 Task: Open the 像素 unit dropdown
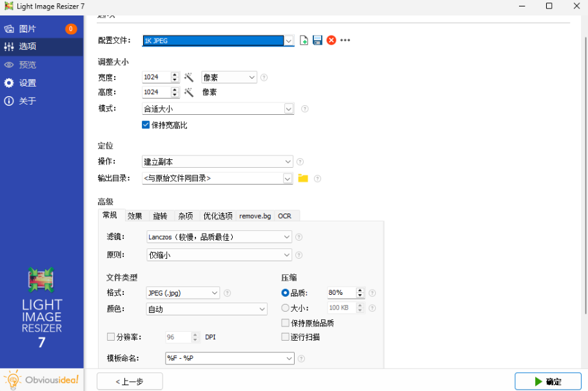229,77
